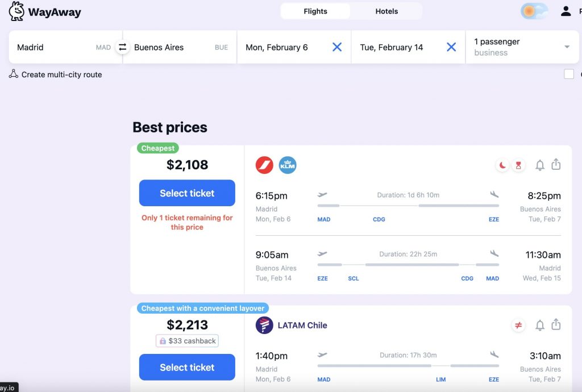582x392 pixels.
Task: Tick the checkbox below the passenger selector
Action: click(568, 74)
